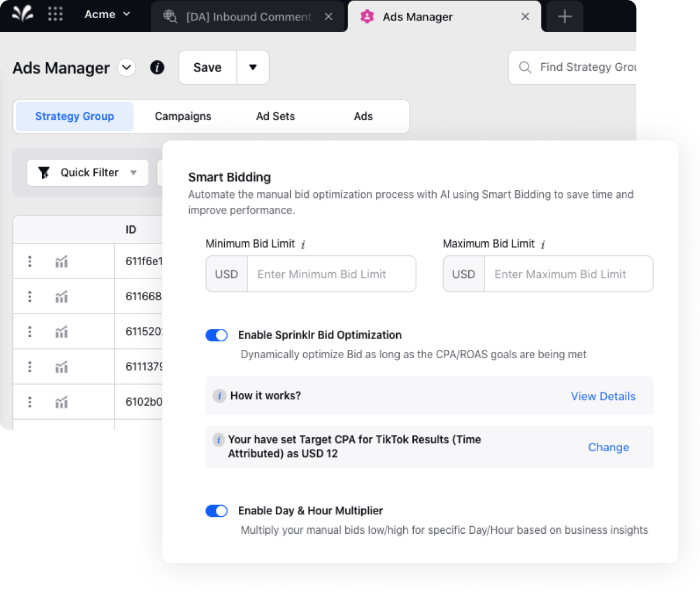Switch to the Ad Sets tab
The image size is (700, 597).
[276, 116]
